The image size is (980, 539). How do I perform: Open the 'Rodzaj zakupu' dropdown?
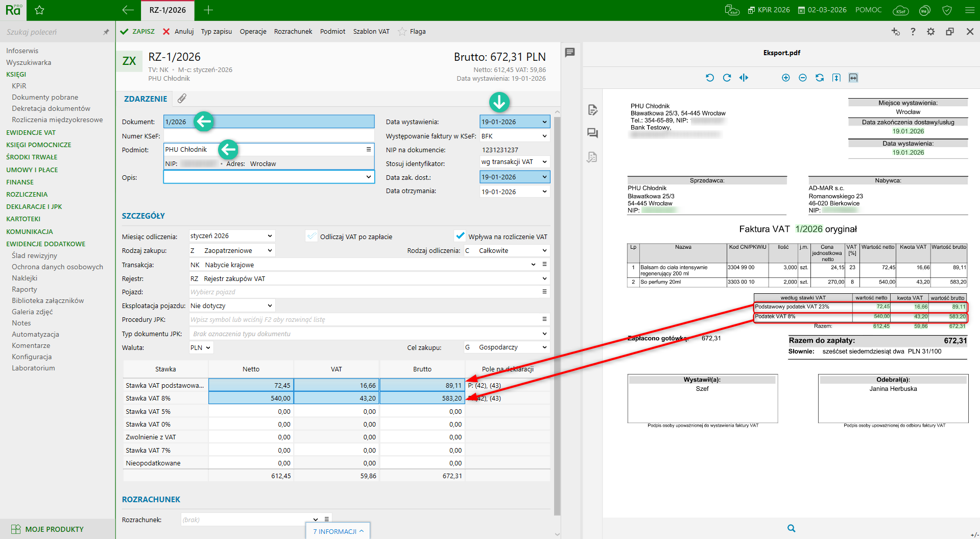click(270, 250)
